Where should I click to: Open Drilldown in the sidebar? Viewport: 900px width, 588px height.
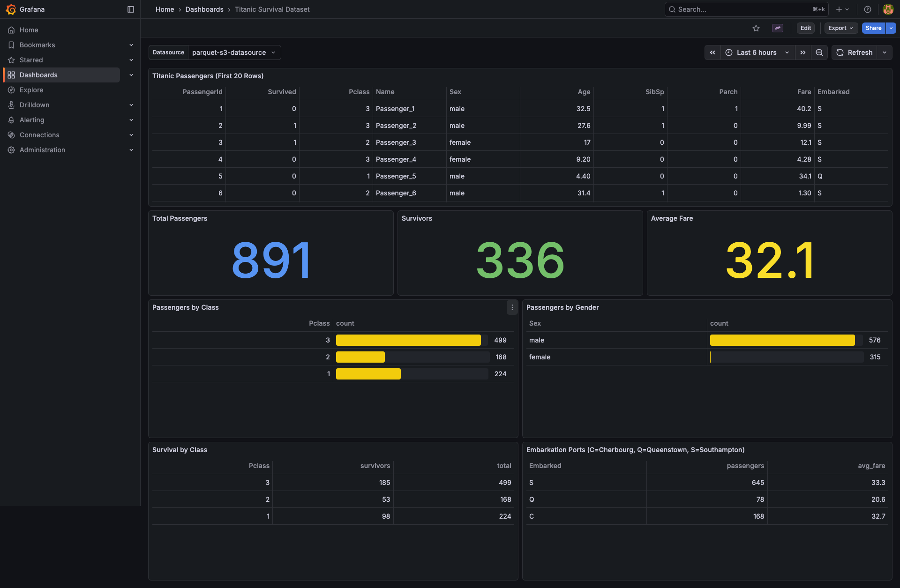(x=34, y=105)
